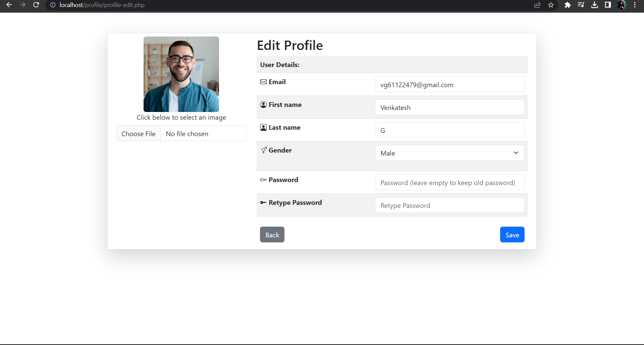This screenshot has height=345, width=644.
Task: Click the Last name contact card icon
Action: [x=263, y=127]
